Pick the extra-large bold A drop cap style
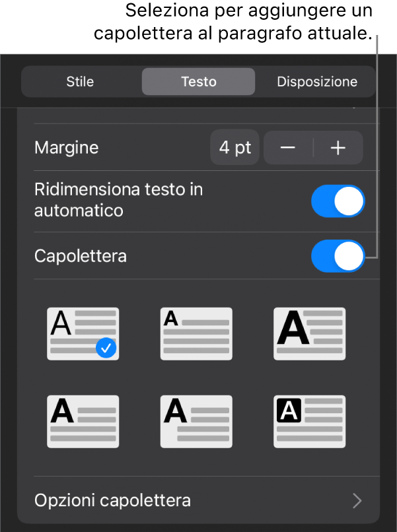Screen dimensions: 397x532 (x=309, y=333)
